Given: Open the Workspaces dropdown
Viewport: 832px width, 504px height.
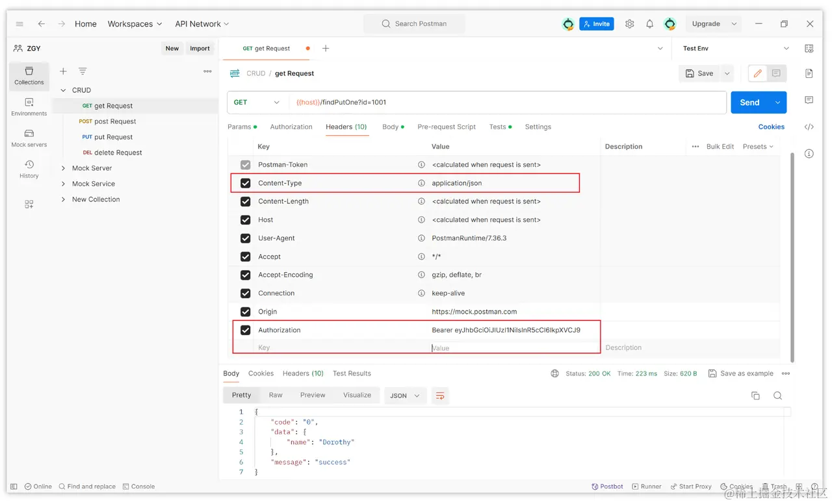Looking at the screenshot, I should coord(135,24).
